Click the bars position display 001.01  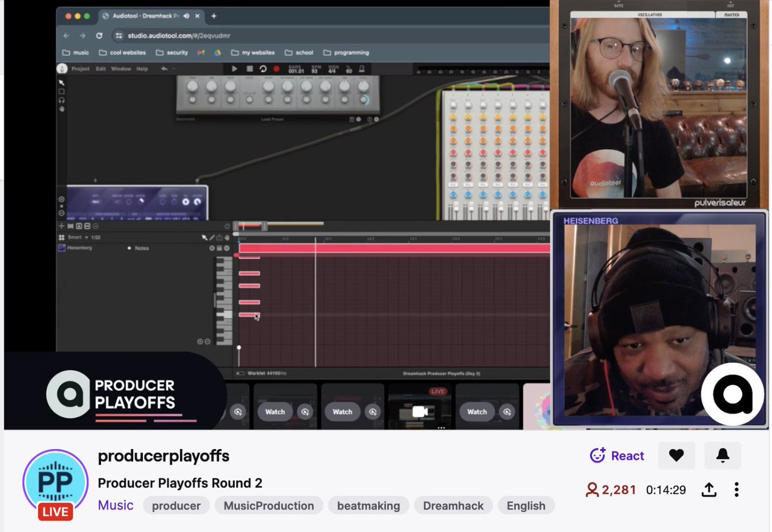(296, 71)
